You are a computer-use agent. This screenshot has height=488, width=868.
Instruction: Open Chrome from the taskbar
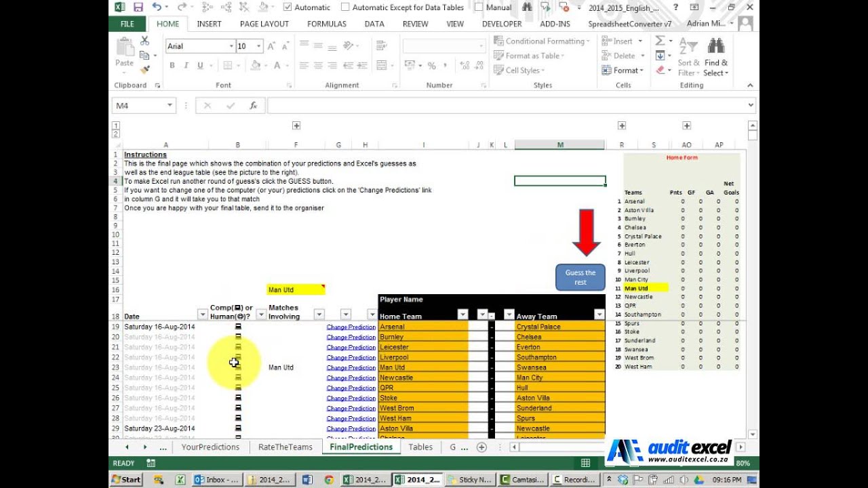pyautogui.click(x=329, y=479)
